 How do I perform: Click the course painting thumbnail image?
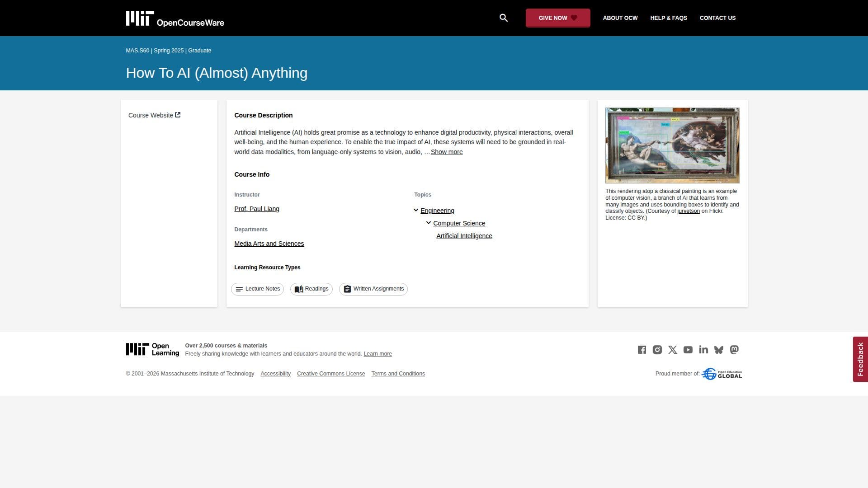(x=672, y=145)
